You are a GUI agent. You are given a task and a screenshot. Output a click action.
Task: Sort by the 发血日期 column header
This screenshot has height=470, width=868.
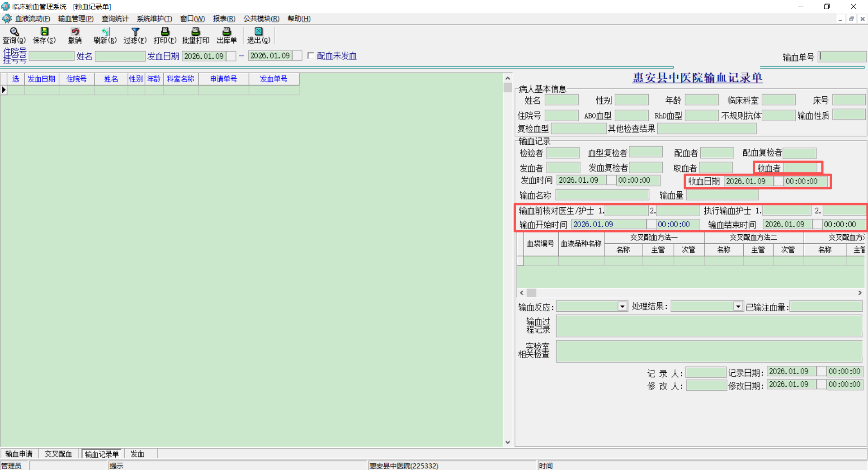(42, 79)
